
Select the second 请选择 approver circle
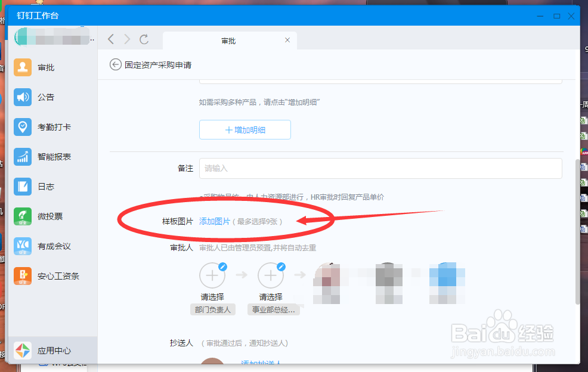(x=271, y=275)
